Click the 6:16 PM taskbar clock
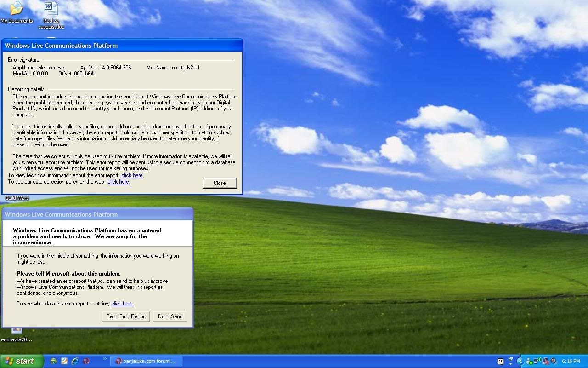 571,362
